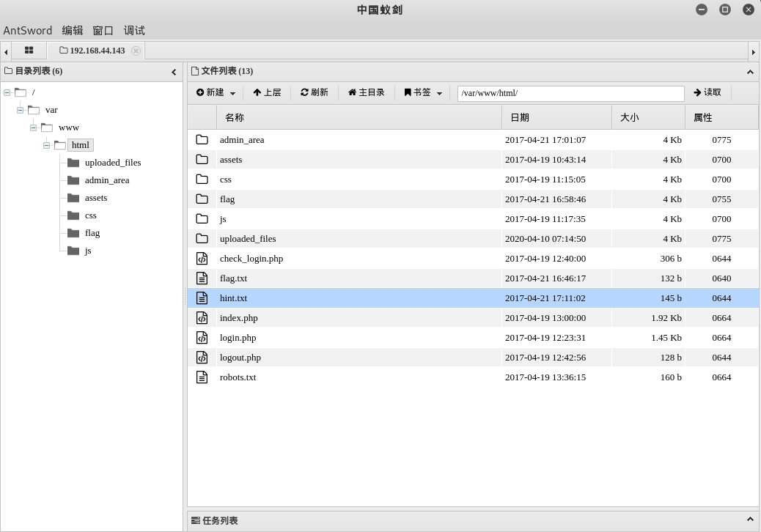Close the 192.168.44.143 tab
This screenshot has height=532, width=761.
(x=136, y=51)
